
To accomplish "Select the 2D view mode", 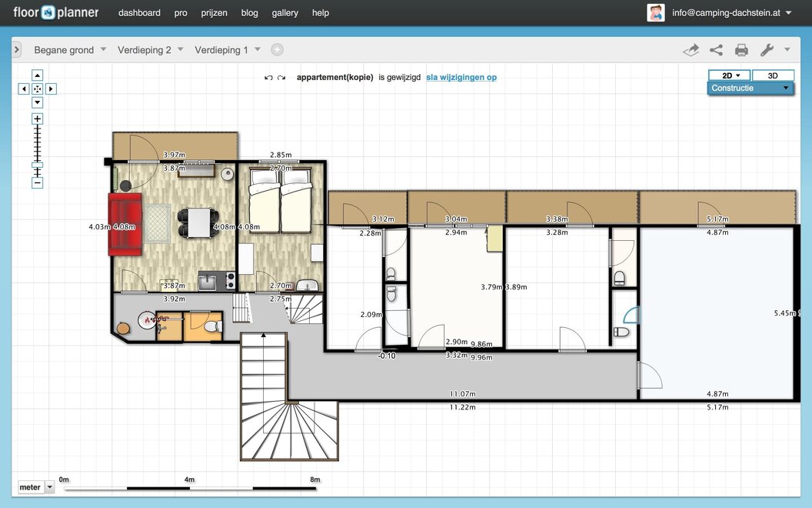I will [729, 75].
